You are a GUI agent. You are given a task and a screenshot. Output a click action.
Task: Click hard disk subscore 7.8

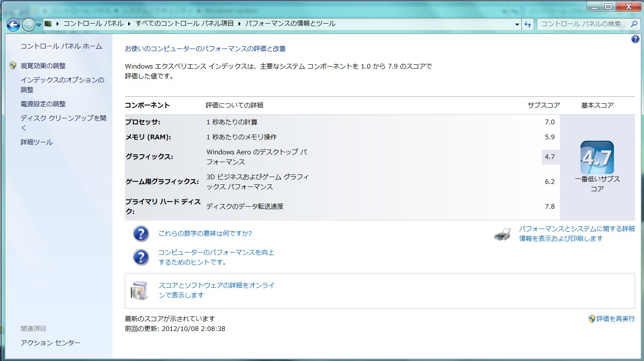click(x=550, y=207)
